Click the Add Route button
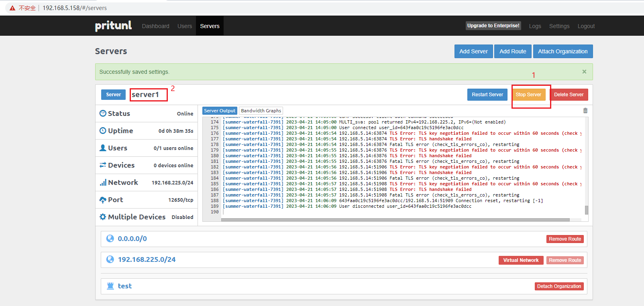The width and height of the screenshot is (644, 306). click(513, 51)
